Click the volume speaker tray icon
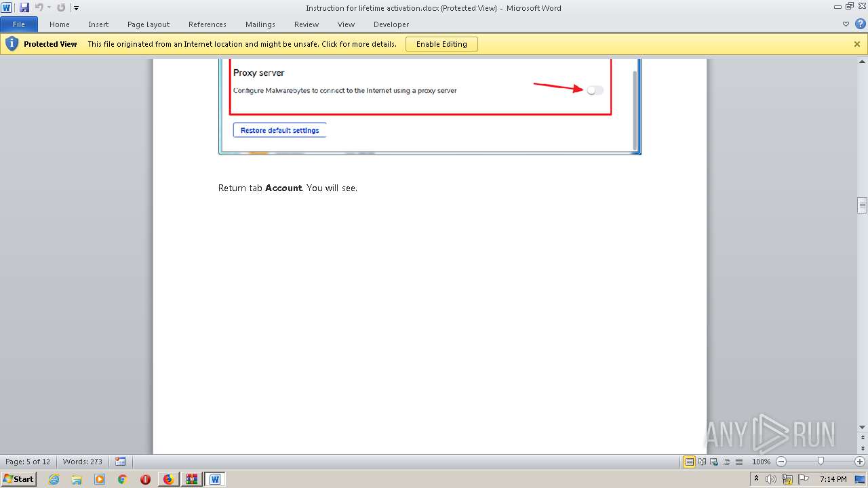Screen dimensions: 868x488 tap(771, 479)
